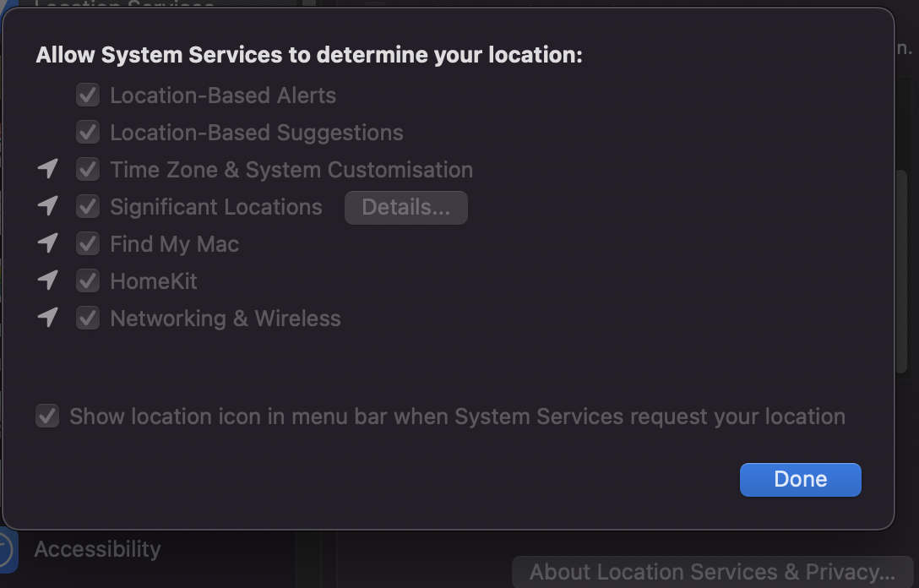919x588 pixels.
Task: Toggle Location-Based Alerts checkbox
Action: pyautogui.click(x=88, y=95)
